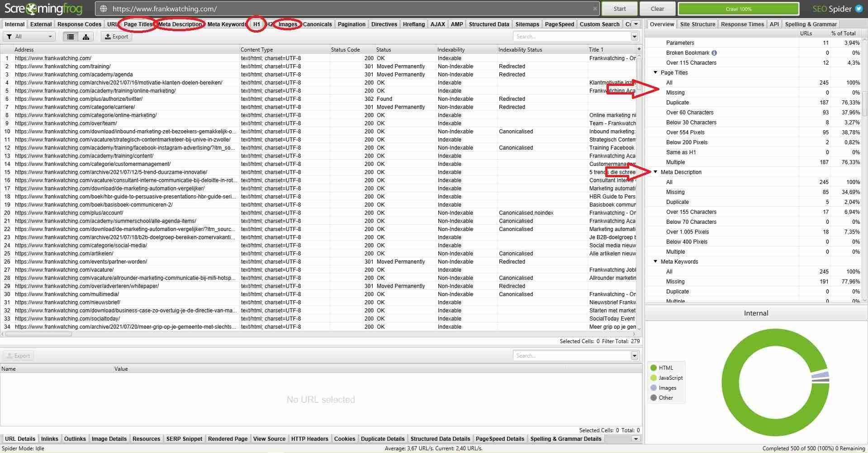Select the Missing row under Page Titles
This screenshot has height=453, width=868.
[753, 93]
